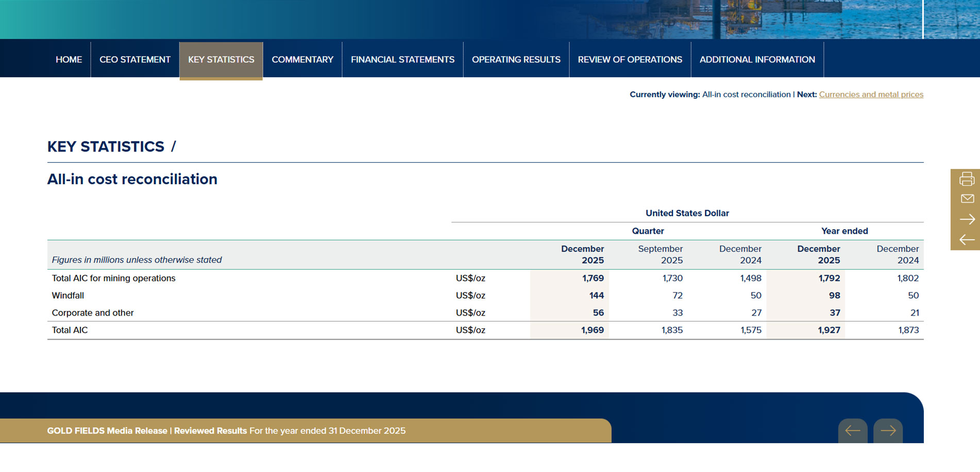Click the December 2025 quarter Total AIC value

(x=593, y=330)
